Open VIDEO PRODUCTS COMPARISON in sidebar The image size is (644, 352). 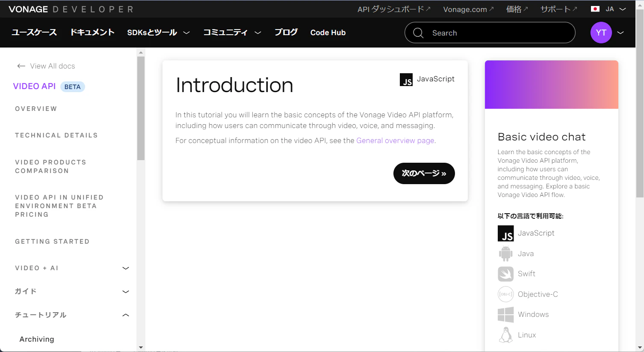coord(50,167)
